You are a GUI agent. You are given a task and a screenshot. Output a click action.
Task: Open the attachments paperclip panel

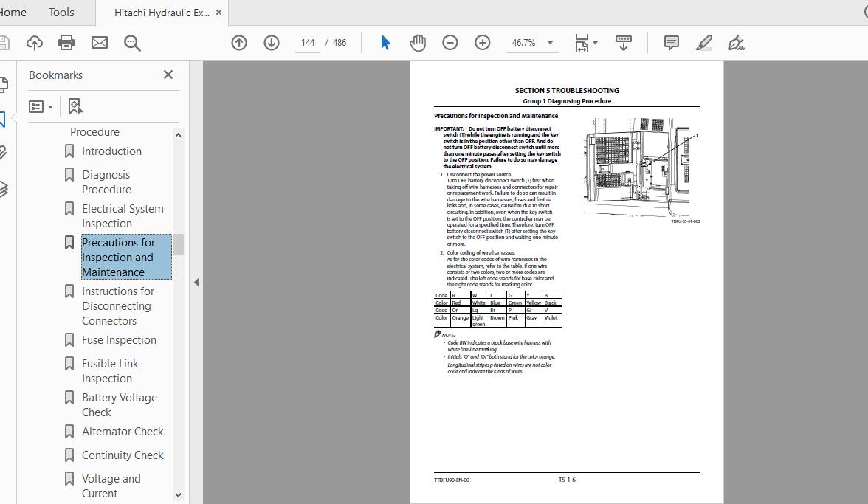[3, 153]
